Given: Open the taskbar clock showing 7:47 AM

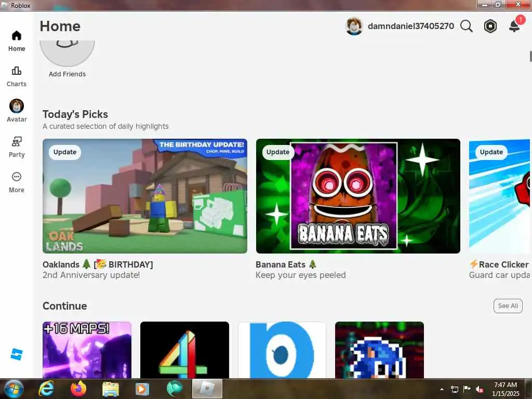Looking at the screenshot, I should (506, 389).
